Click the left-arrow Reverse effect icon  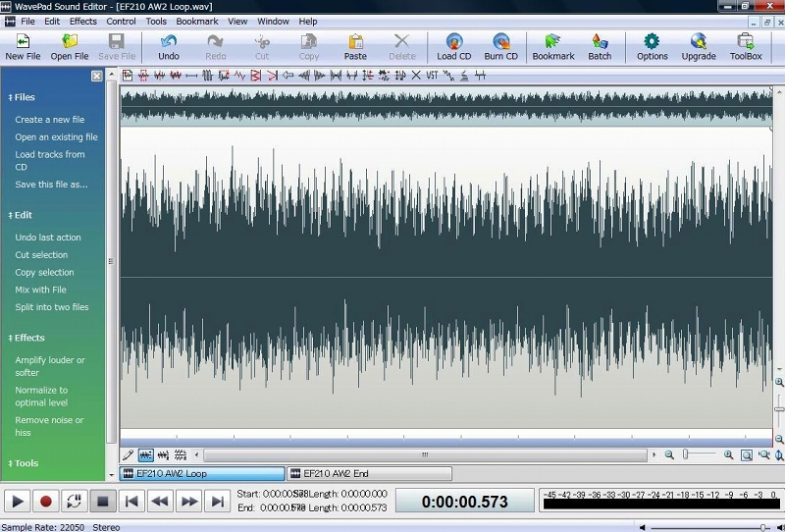[288, 76]
